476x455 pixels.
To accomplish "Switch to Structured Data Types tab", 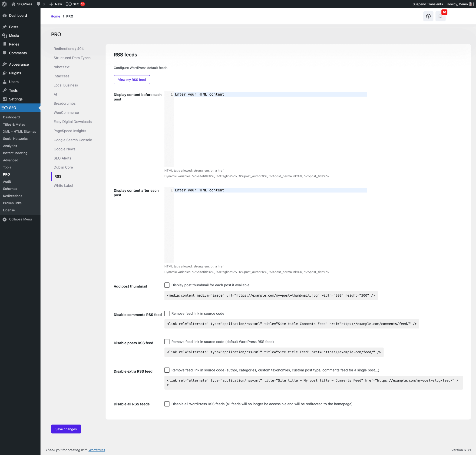I will pos(72,58).
